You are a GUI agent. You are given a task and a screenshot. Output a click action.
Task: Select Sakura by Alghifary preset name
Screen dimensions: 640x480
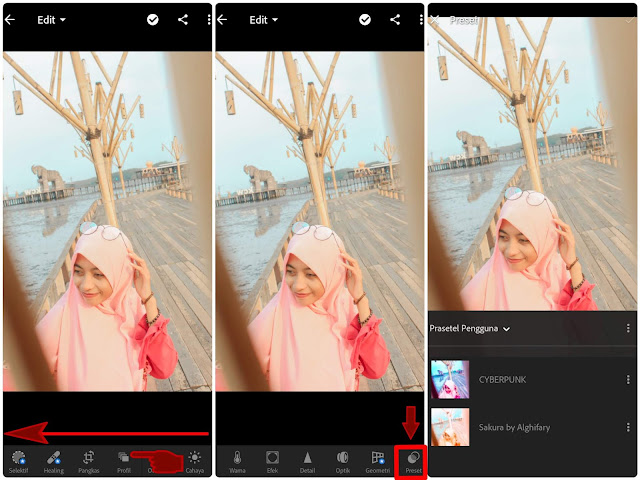(x=514, y=427)
